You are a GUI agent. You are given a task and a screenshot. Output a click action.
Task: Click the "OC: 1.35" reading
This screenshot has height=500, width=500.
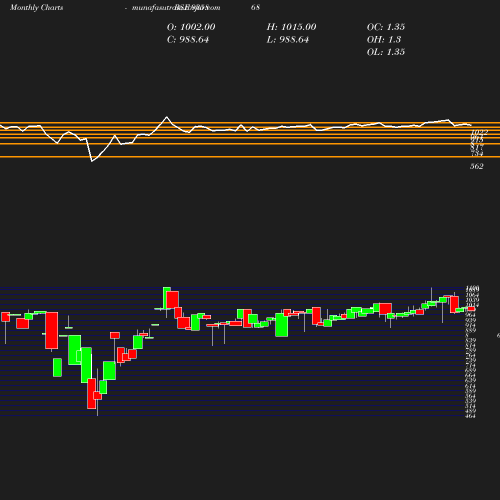(x=386, y=27)
